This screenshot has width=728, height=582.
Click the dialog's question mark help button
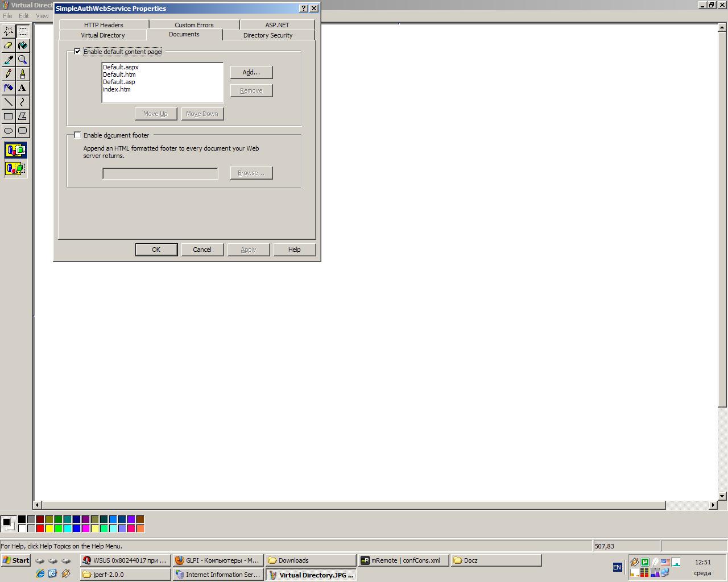click(x=304, y=8)
